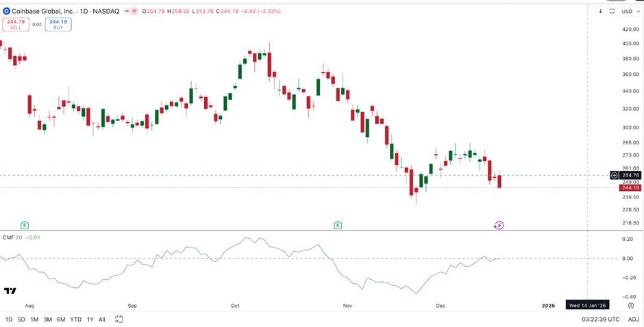Click the pink wavy-lines badge next to NASDAQ
Viewport: 644px width, 327px height.
point(134,11)
